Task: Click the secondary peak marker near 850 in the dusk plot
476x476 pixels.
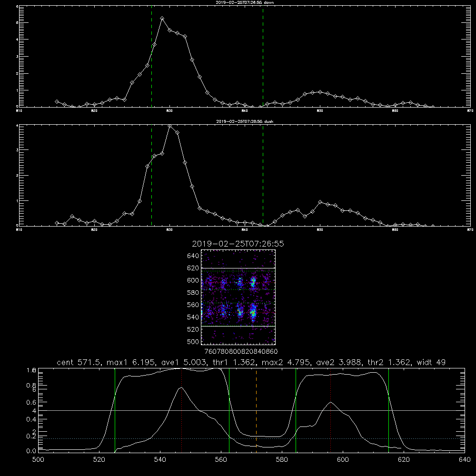Action: point(320,202)
